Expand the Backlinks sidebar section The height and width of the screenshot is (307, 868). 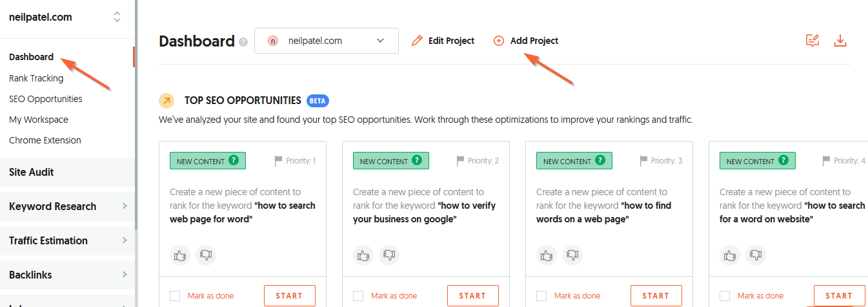(x=68, y=275)
